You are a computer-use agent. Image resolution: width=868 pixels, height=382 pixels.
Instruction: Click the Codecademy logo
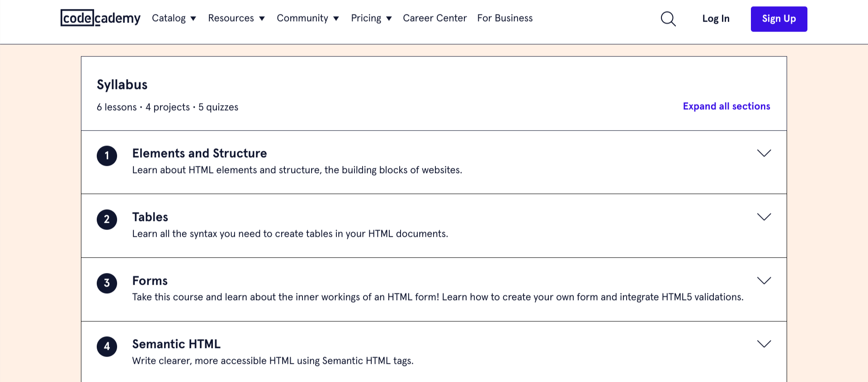coord(100,18)
